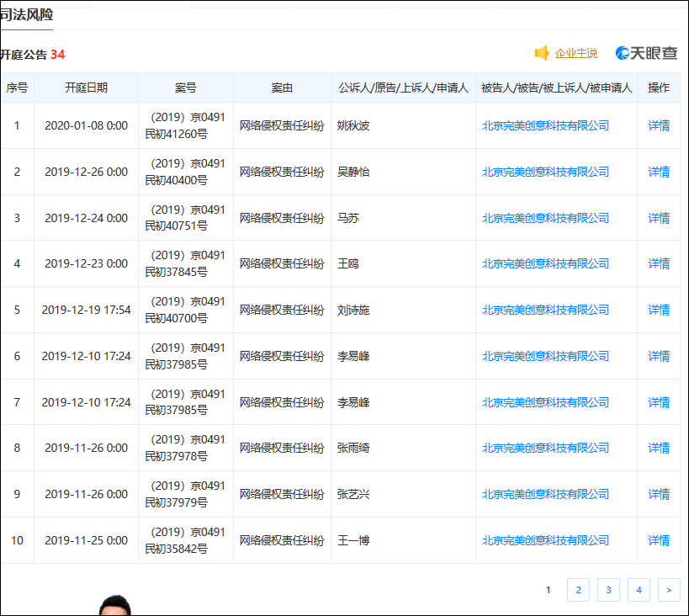Click plaintiff name 张雨绮
This screenshot has width=689, height=616.
[x=353, y=448]
